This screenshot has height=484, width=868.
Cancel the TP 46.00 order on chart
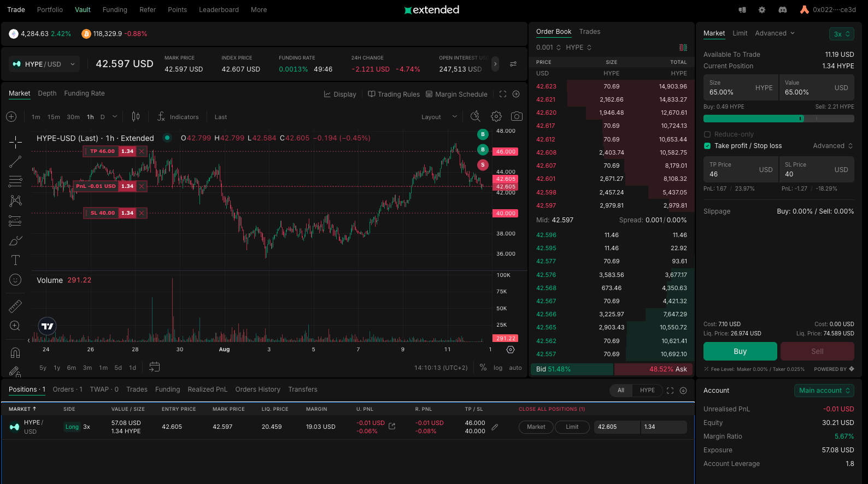tap(142, 151)
